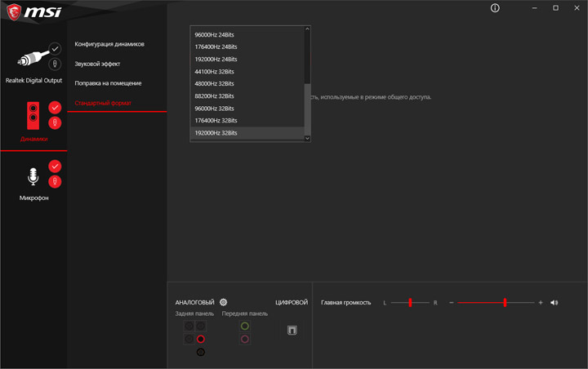Toggle default device checkmark for Динамики
The height and width of the screenshot is (369, 588).
(55, 108)
